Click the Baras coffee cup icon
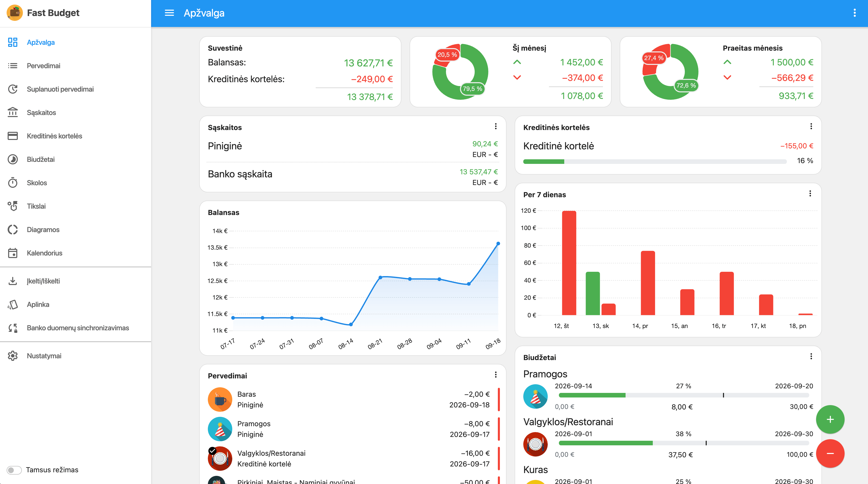The height and width of the screenshot is (484, 868). coord(220,400)
